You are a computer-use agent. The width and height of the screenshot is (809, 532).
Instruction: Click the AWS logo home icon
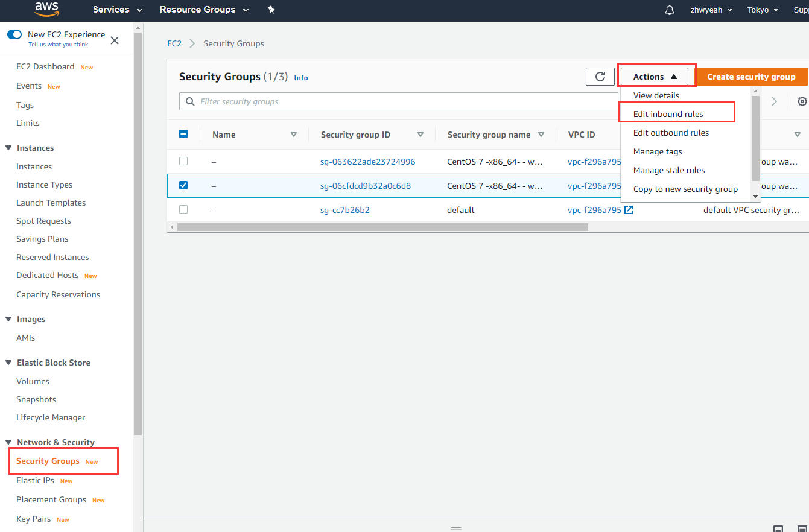pos(46,9)
